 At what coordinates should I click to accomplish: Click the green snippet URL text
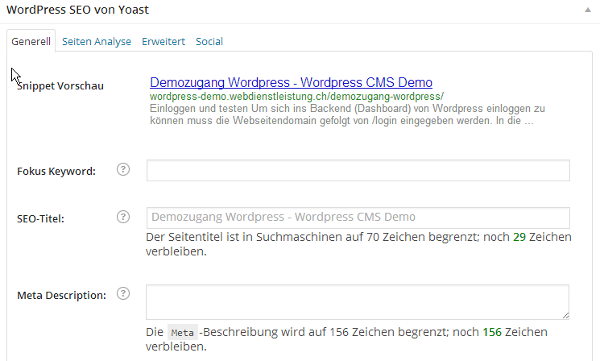[297, 96]
